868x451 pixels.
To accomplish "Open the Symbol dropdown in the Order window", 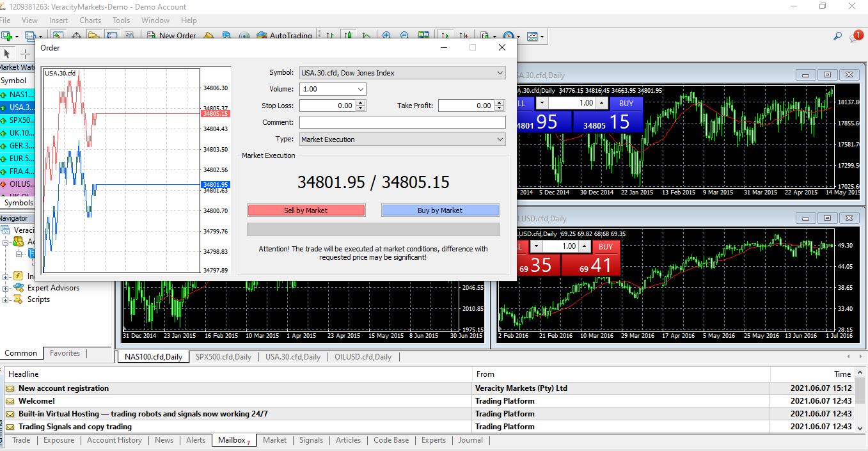I will (x=500, y=72).
